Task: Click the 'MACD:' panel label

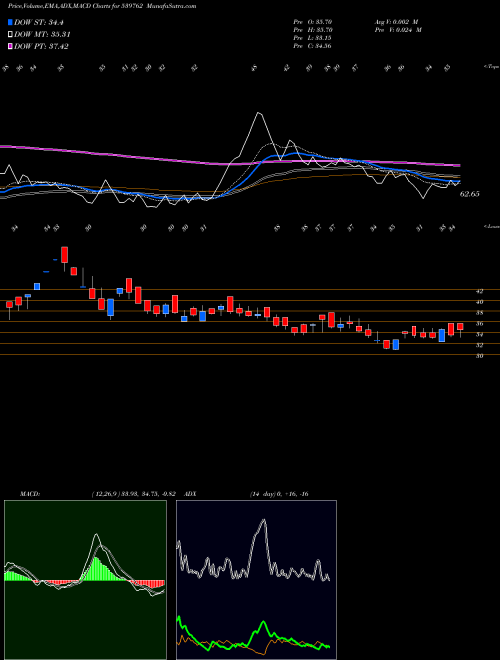Action: click(29, 494)
